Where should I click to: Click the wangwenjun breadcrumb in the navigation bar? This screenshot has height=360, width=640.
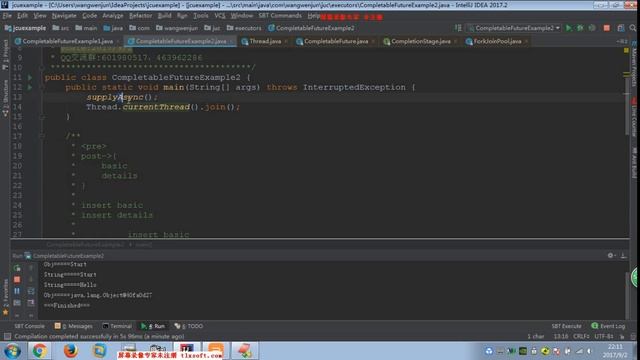tap(177, 28)
